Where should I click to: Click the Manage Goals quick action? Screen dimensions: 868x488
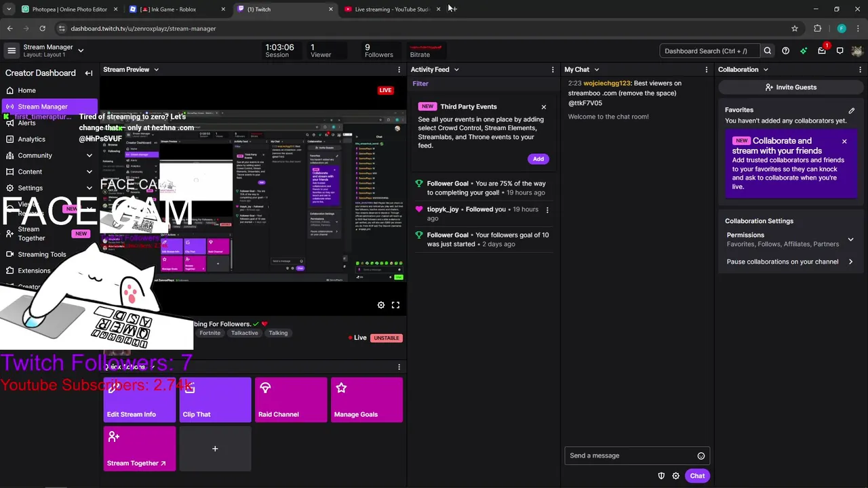(x=367, y=400)
